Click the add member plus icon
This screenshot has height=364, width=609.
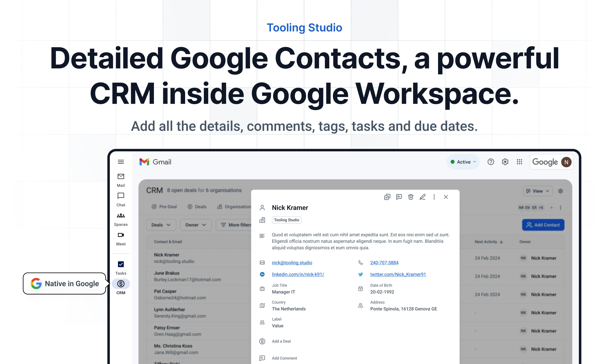(551, 208)
